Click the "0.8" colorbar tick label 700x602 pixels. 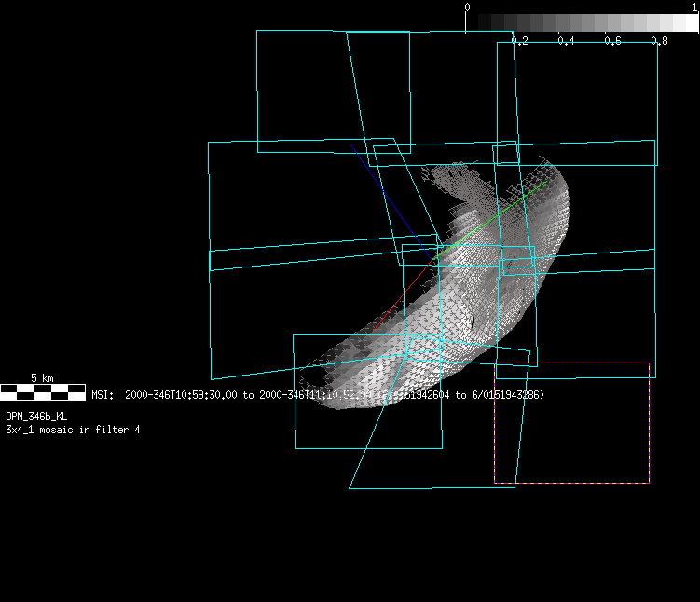pyautogui.click(x=659, y=41)
